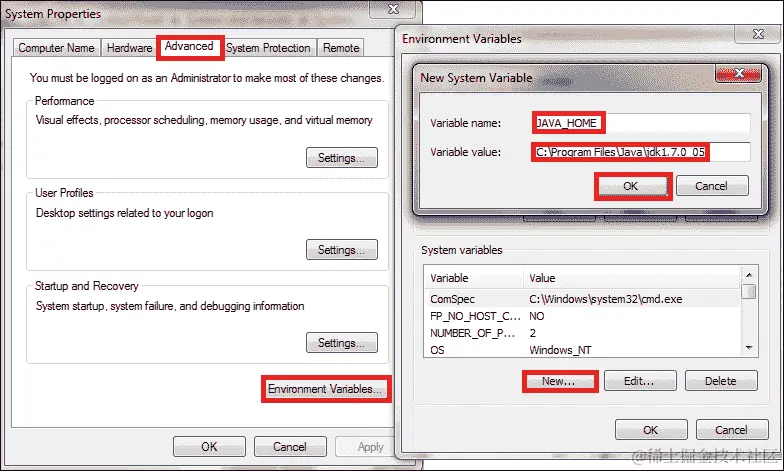
Task: Select the FP_NO_HOST_C... variable row
Action: click(583, 316)
